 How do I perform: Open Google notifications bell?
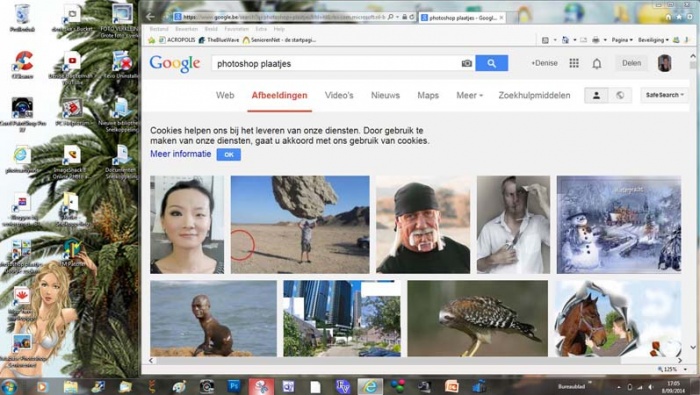(x=596, y=63)
